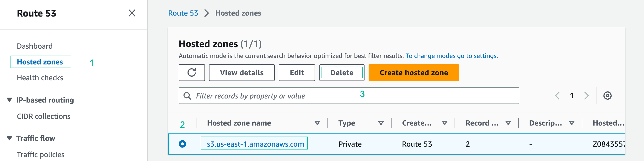Screen dimensions: 644x161
Task: Click the Create hosted zone button
Action: coord(413,73)
